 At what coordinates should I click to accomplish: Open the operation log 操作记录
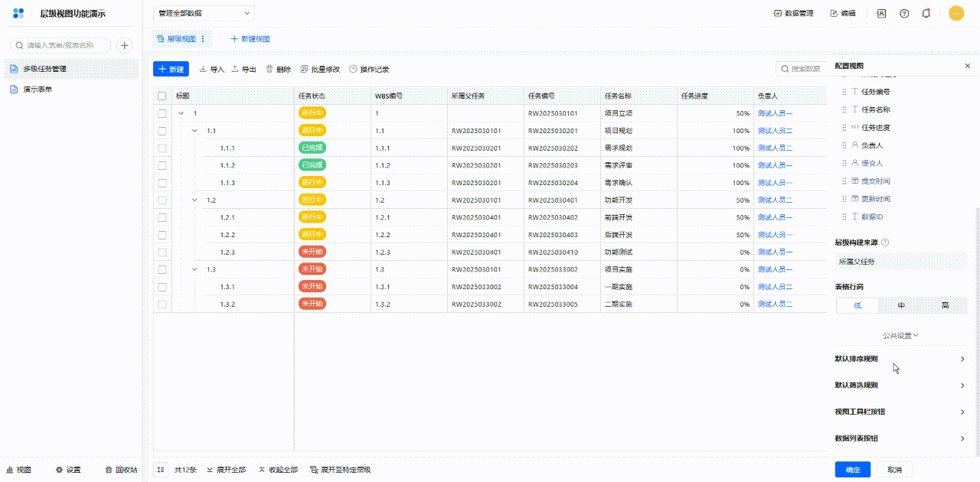click(x=369, y=69)
